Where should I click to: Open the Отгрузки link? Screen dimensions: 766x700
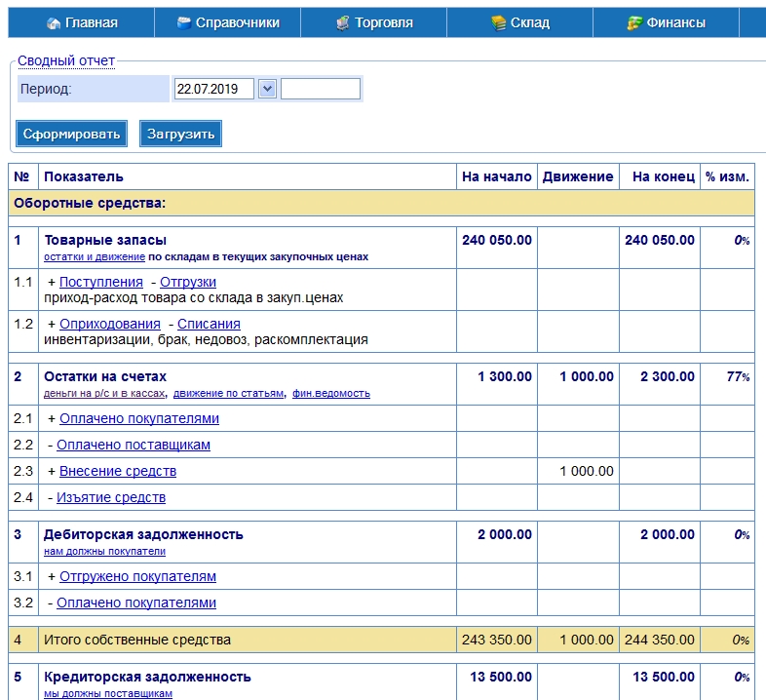188,282
